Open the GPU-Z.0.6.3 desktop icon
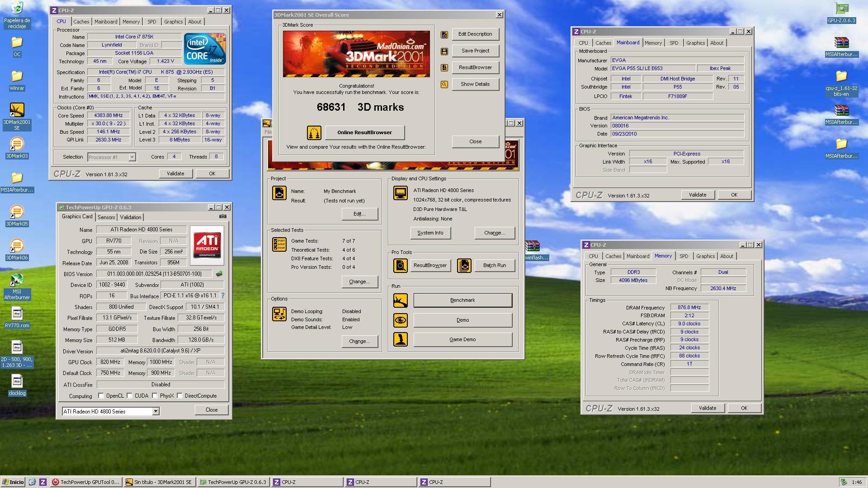This screenshot has height=488, width=868. [841, 13]
